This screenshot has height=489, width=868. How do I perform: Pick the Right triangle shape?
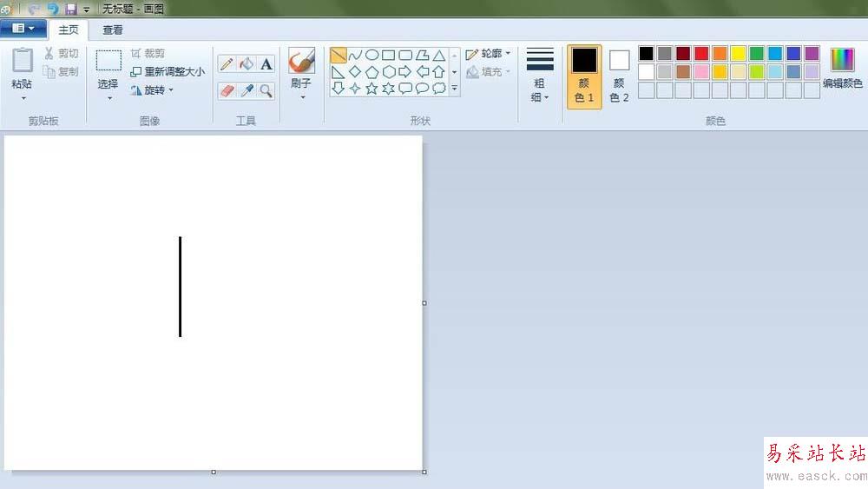[339, 72]
